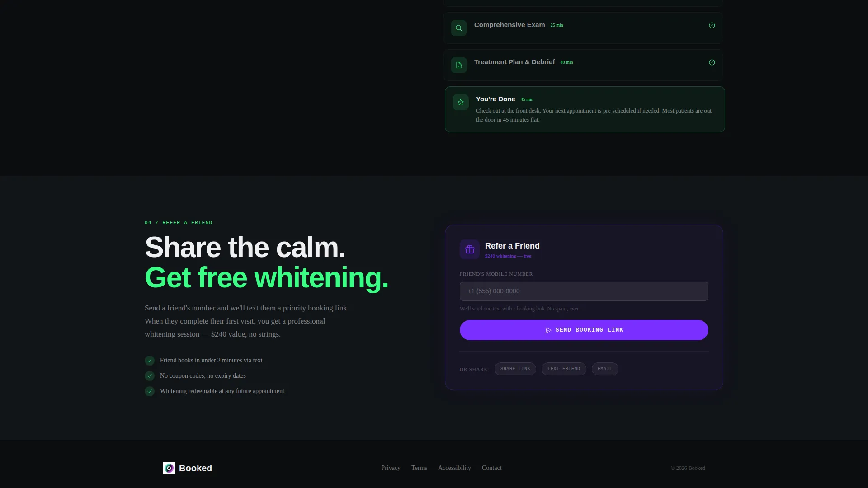Focus the friend's mobile number field
Viewport: 868px width, 488px height.
coord(584,291)
